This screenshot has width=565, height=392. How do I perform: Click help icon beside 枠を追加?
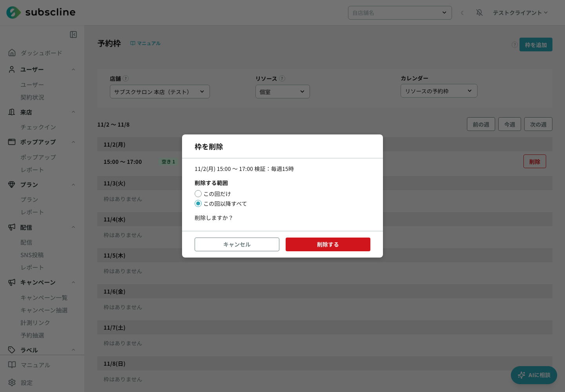click(514, 45)
